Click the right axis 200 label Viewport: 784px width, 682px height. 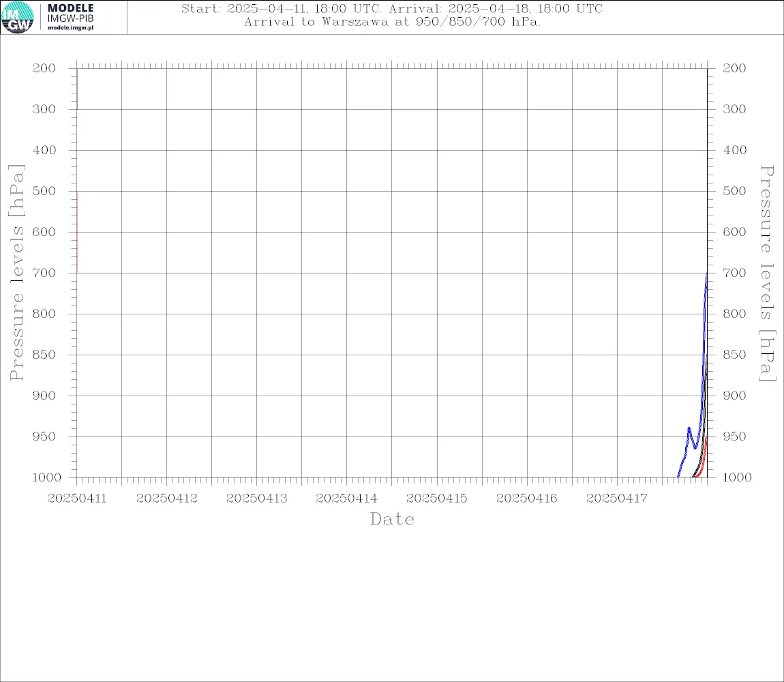(734, 68)
